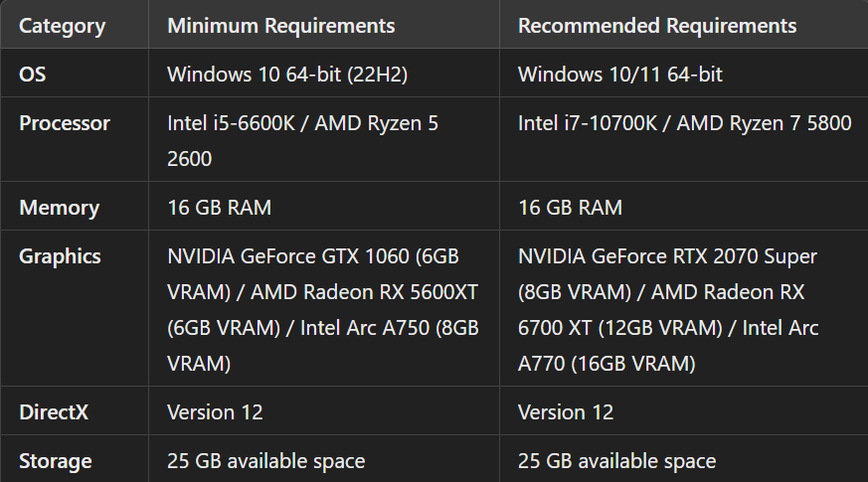868x482 pixels.
Task: Select the DirectX row label
Action: click(x=54, y=411)
